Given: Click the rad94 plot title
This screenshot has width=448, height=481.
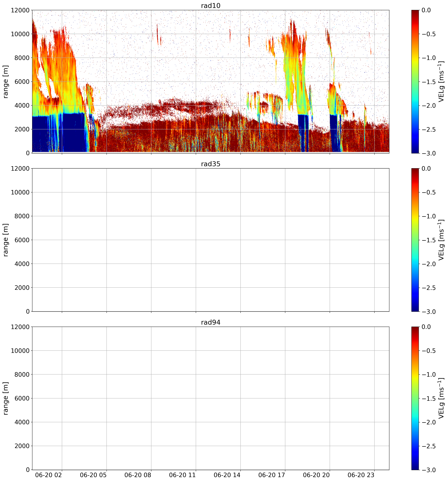Looking at the screenshot, I should 210,322.
